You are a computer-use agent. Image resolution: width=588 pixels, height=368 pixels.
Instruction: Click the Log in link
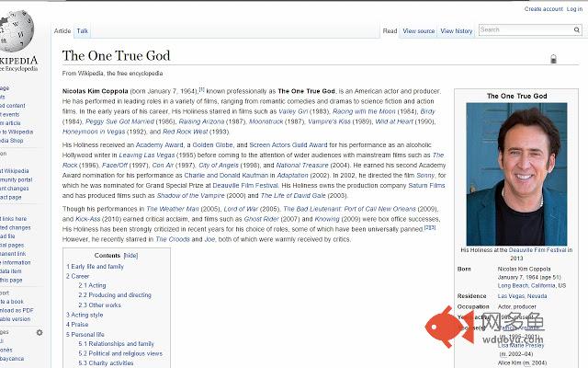574,9
